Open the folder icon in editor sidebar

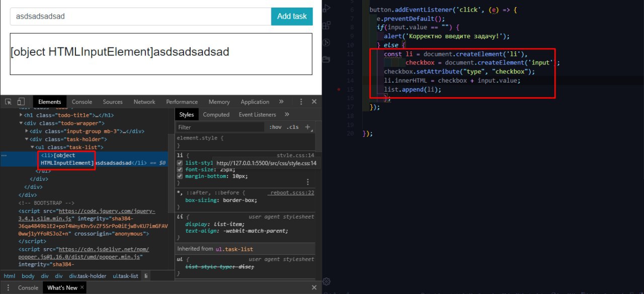(327, 59)
